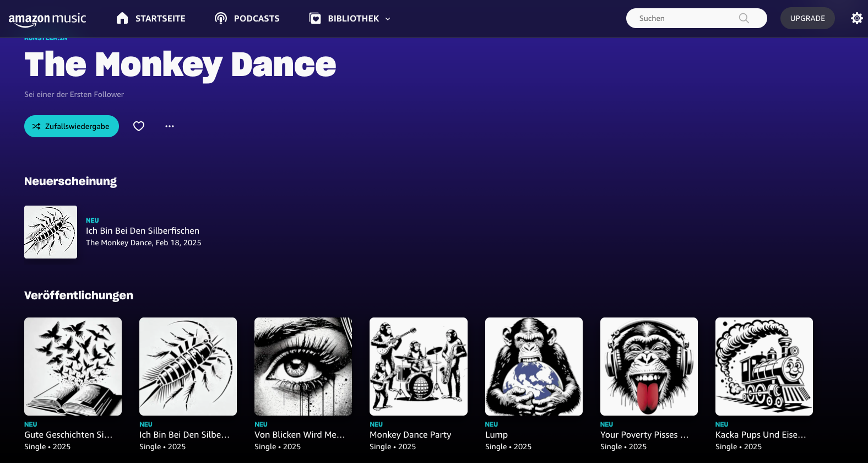
Task: Click the Podcasts icon
Action: point(221,18)
